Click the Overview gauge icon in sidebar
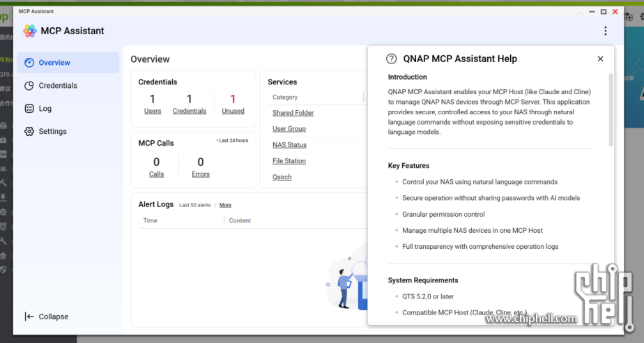This screenshot has width=644, height=343. (x=29, y=63)
